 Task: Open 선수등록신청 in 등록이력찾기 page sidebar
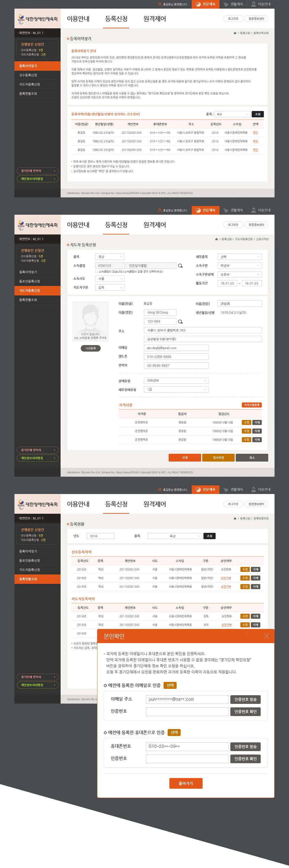click(37, 75)
